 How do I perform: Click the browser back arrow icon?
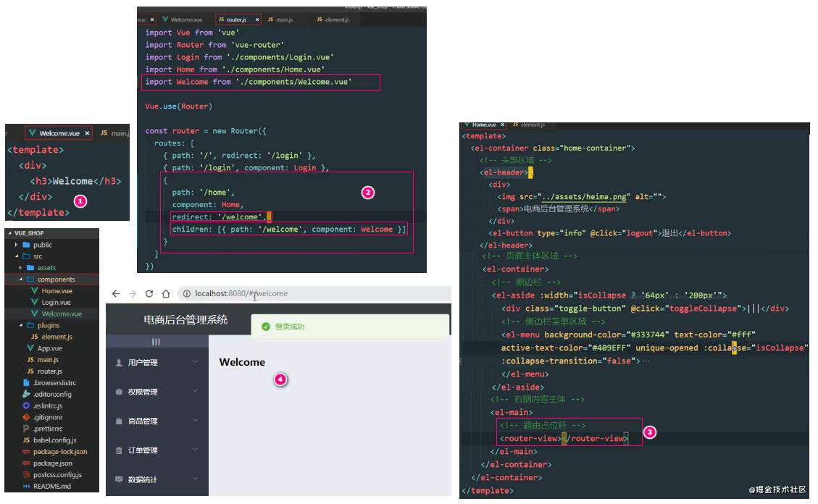point(116,294)
